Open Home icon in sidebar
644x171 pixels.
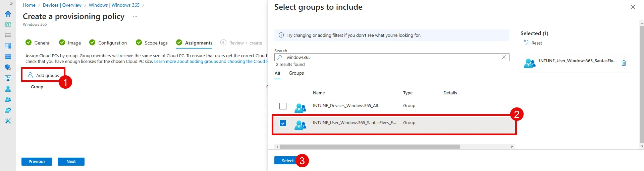click(8, 14)
